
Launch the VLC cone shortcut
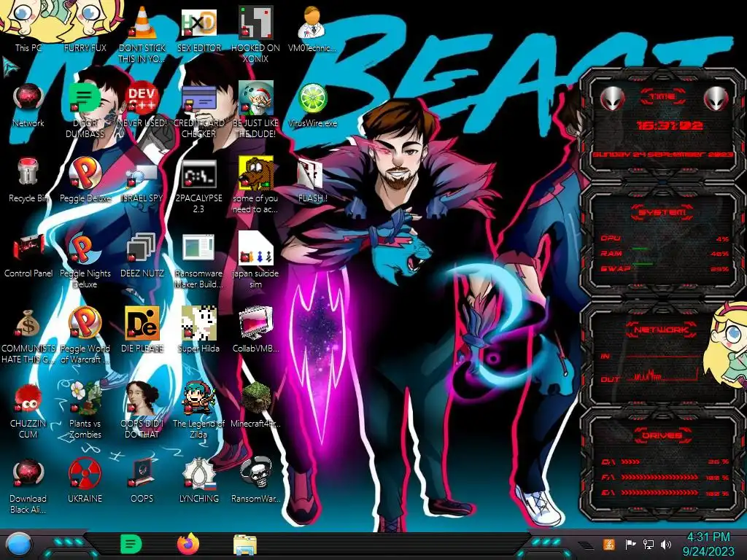(142, 34)
